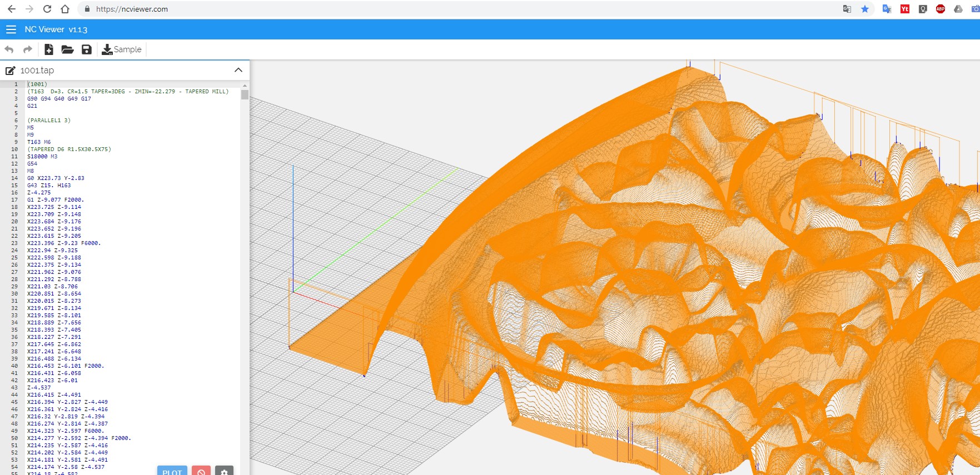Click line 'X216.453 Z-6.101 F2000.'

(x=66, y=366)
